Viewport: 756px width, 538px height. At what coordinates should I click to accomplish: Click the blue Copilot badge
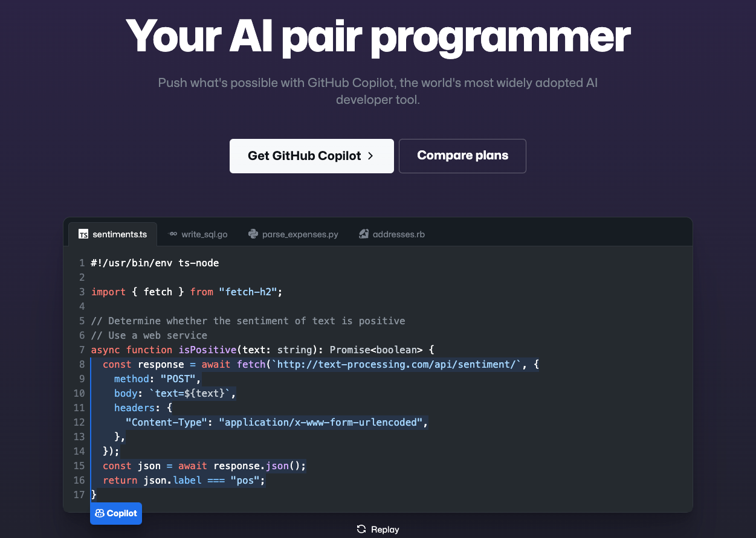point(116,513)
